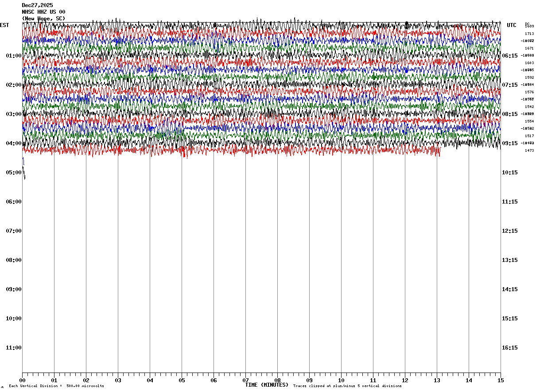Click the DC offset value 1713

(529, 34)
